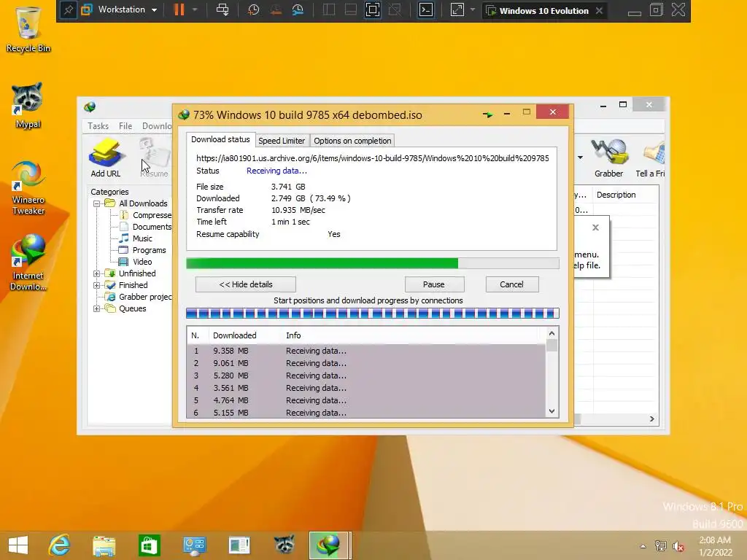Click the Pause button in download dialog
The height and width of the screenshot is (560, 747).
click(434, 284)
